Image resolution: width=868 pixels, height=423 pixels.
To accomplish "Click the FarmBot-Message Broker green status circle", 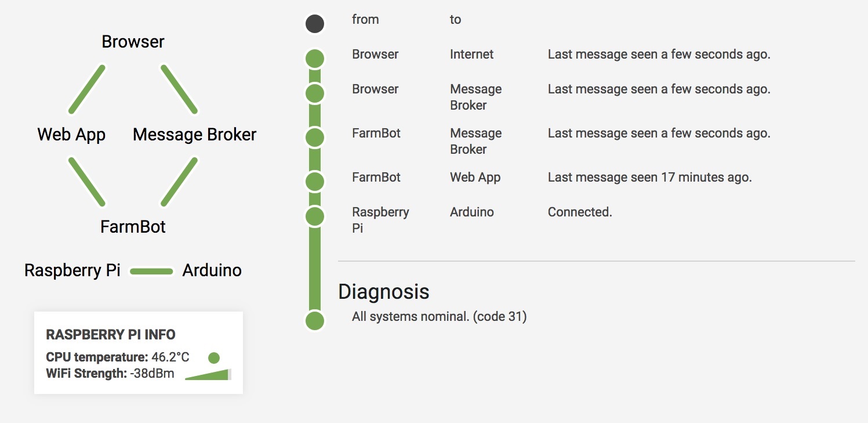I will click(x=315, y=137).
